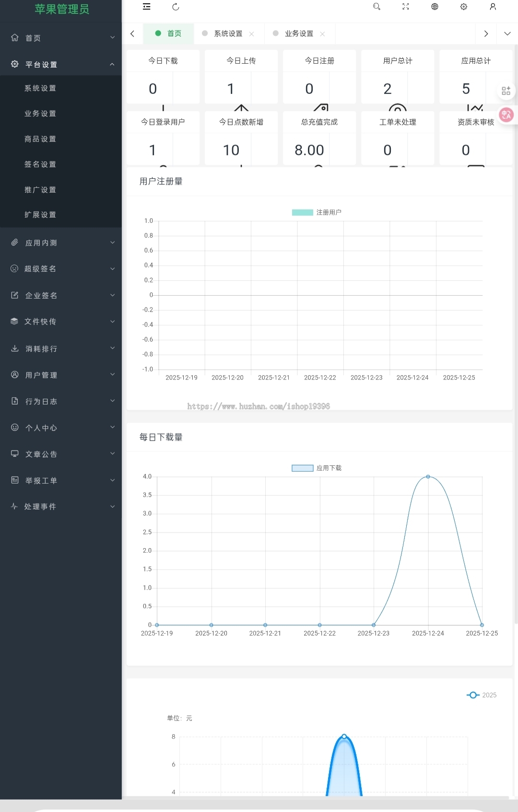
Task: Click the 工单未处理 statistic card
Action: tap(398, 138)
